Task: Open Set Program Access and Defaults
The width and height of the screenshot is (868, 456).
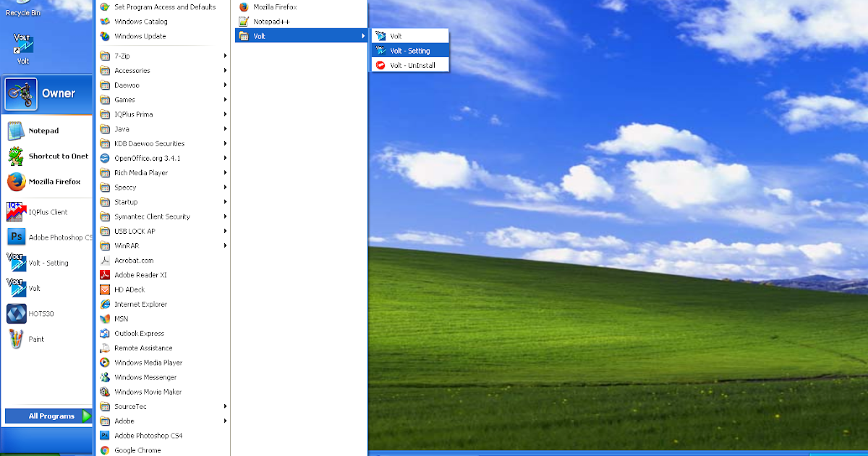Action: coord(163,7)
